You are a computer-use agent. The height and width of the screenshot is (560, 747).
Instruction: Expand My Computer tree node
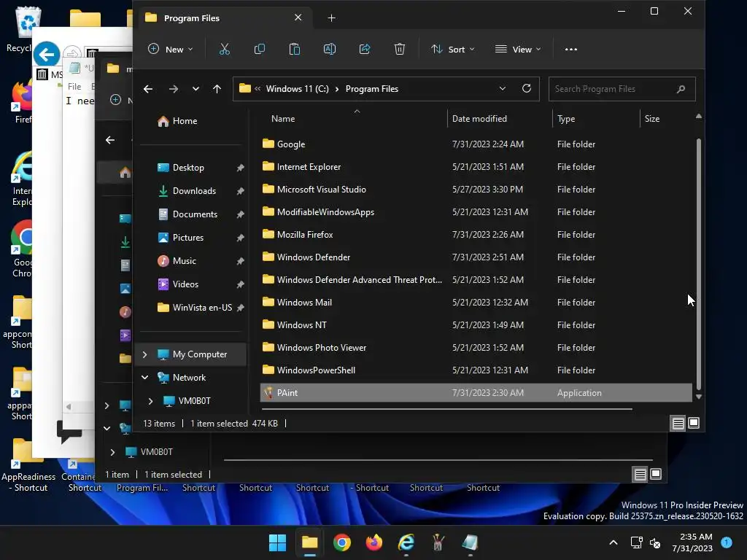point(145,354)
